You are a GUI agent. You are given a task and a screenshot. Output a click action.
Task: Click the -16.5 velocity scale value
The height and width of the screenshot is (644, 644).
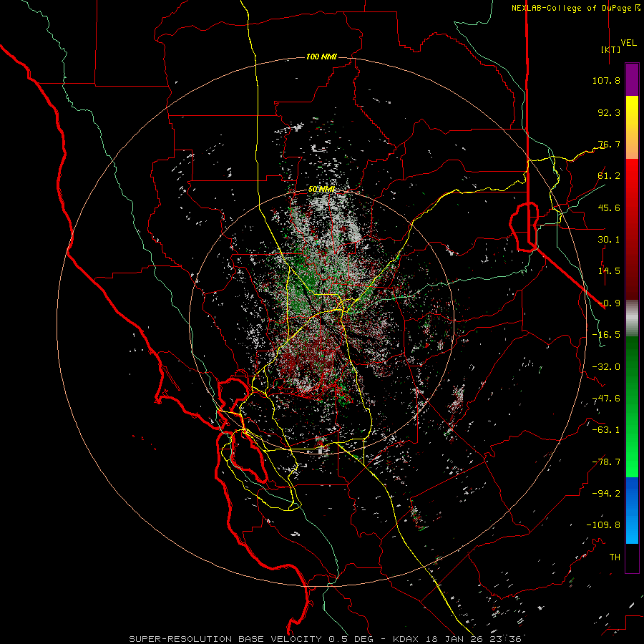[x=606, y=335]
